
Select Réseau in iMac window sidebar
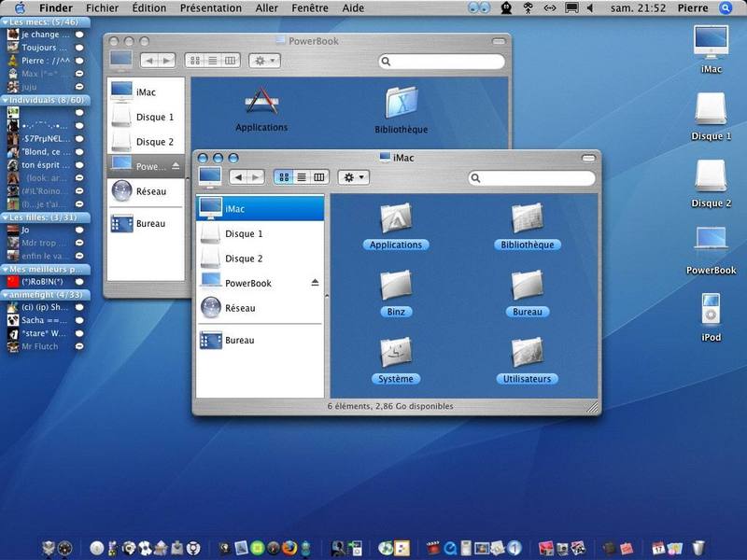click(x=261, y=308)
